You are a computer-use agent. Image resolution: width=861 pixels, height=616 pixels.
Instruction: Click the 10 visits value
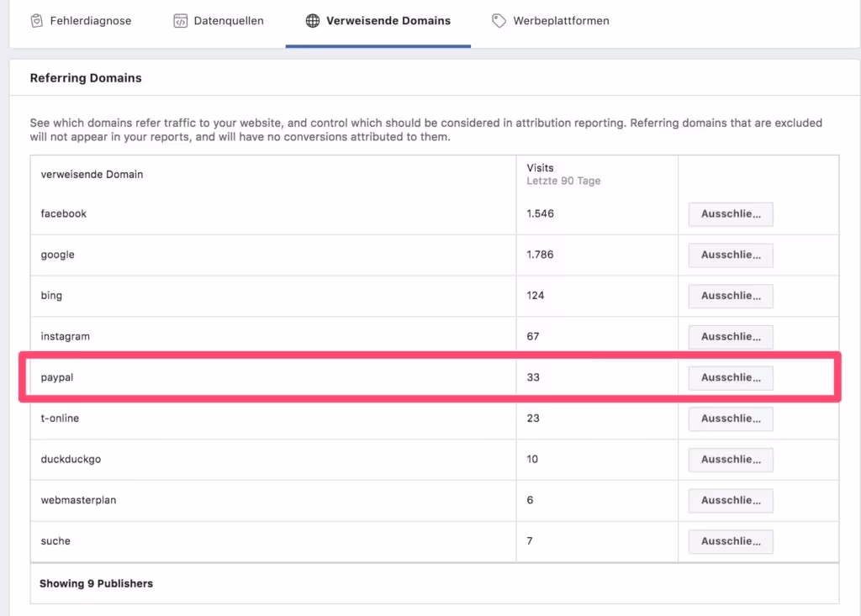(532, 459)
